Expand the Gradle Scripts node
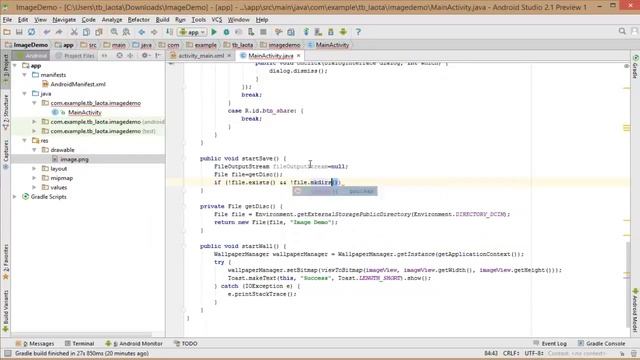Image resolution: width=640 pixels, height=360 pixels. coord(15,197)
